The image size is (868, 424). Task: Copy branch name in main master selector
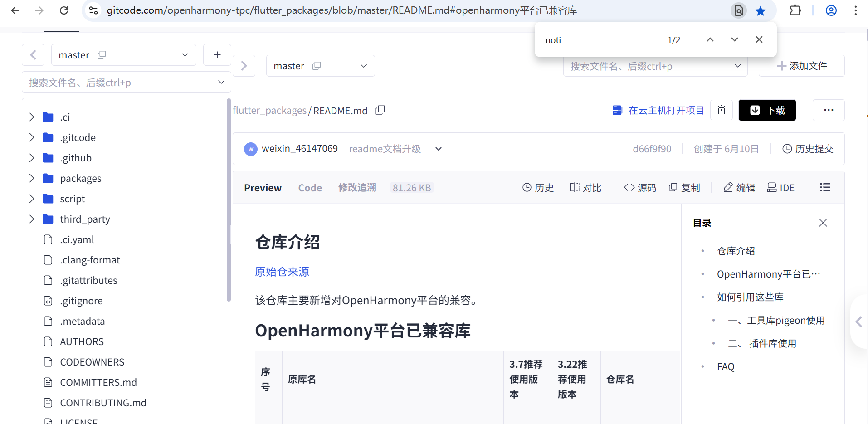tap(317, 66)
